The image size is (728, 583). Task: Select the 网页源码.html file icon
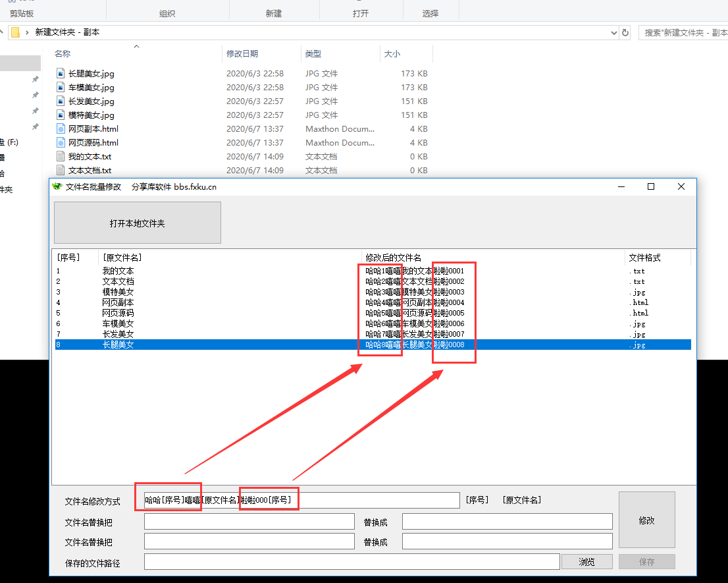click(x=61, y=143)
